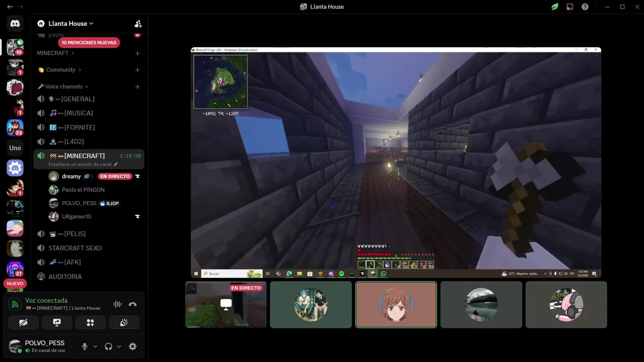
Task: Open server icon with 27 badge
Action: [15, 268]
